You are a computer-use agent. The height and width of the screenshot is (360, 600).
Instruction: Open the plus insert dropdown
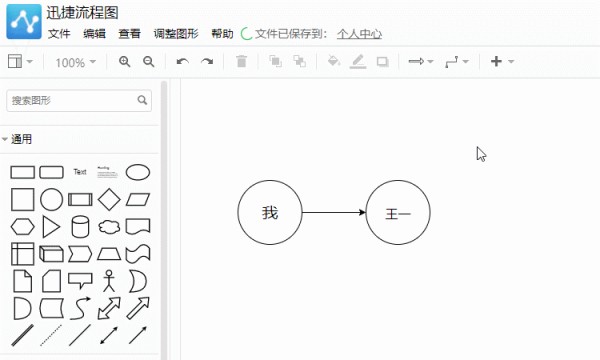502,61
